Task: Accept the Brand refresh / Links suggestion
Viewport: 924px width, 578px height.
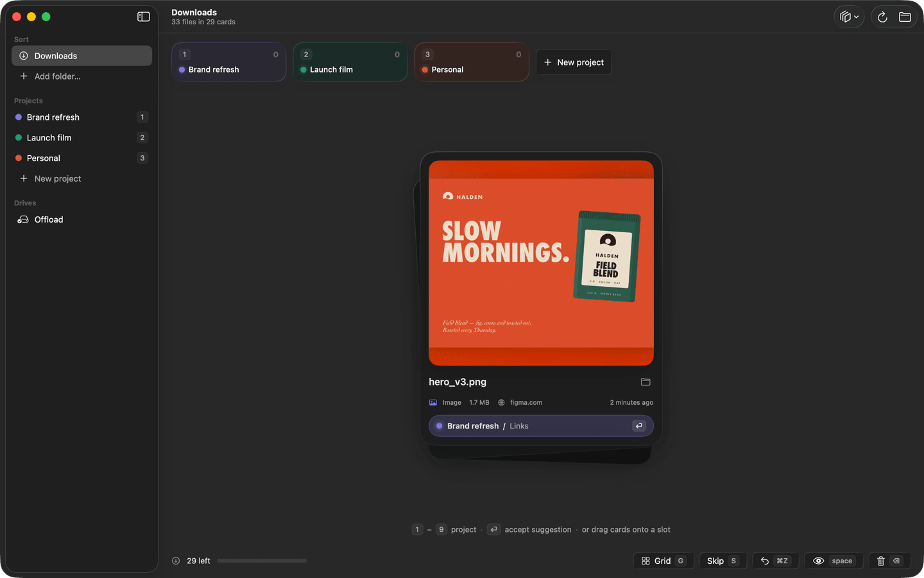Action: 541,426
